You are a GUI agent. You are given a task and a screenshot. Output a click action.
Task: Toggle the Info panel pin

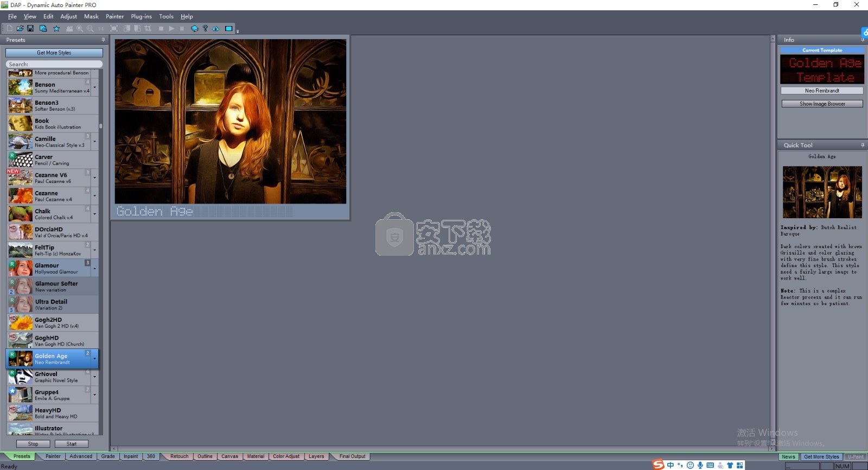tap(863, 40)
